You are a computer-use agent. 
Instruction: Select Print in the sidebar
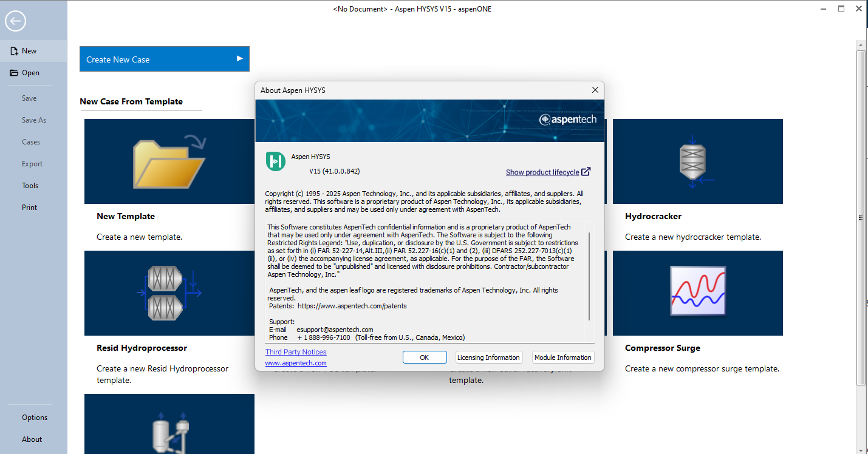(x=30, y=208)
